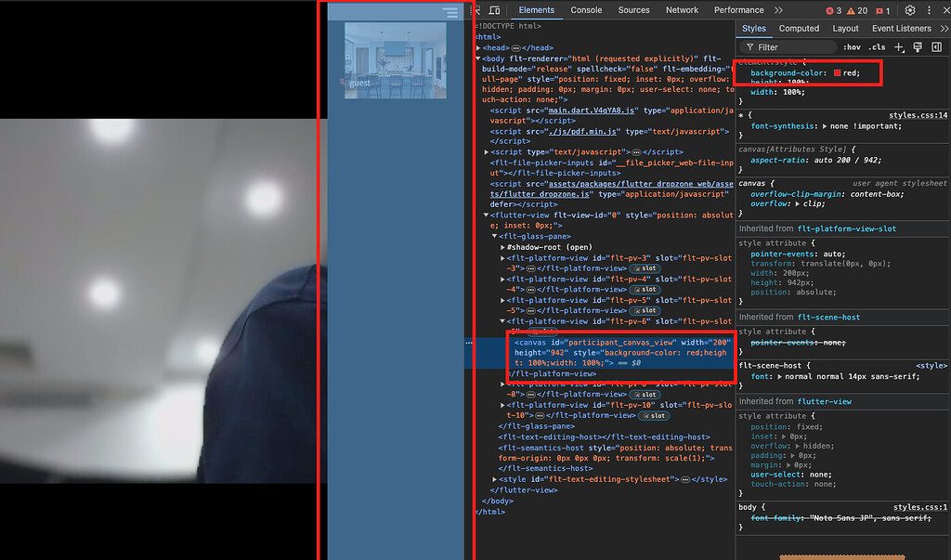Toggle the device toolbar icon
Screen dimensions: 951x560
pos(495,9)
